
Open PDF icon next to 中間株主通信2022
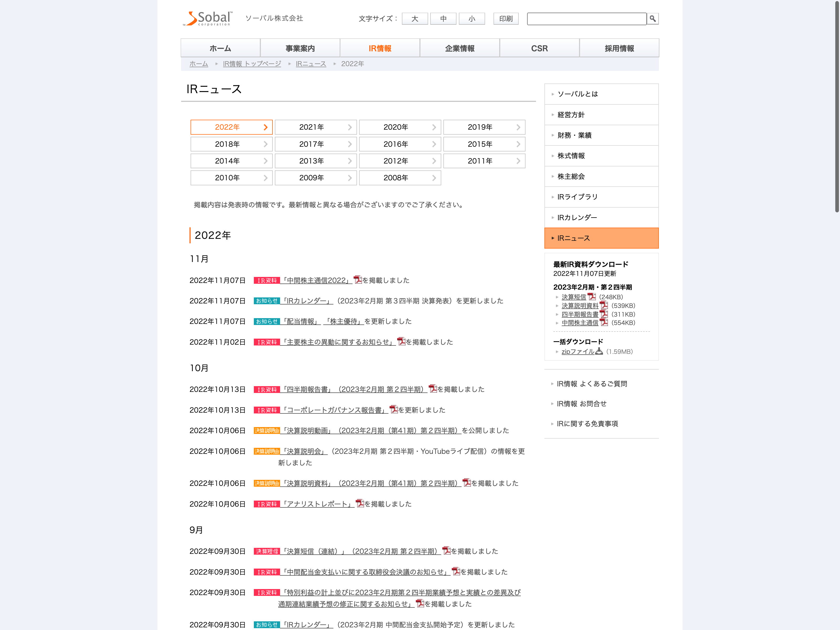pos(357,280)
